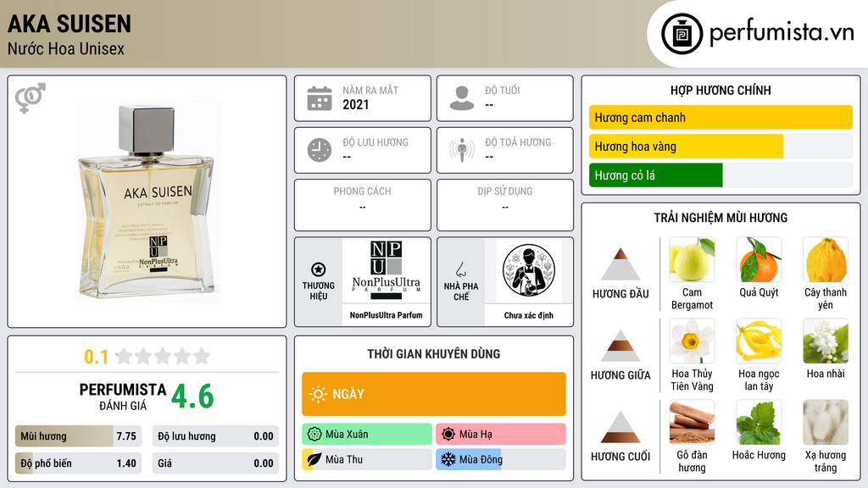Screen dimensions: 868x488
Task: Click the nose icon above Nhà pha chế
Action: [460, 269]
